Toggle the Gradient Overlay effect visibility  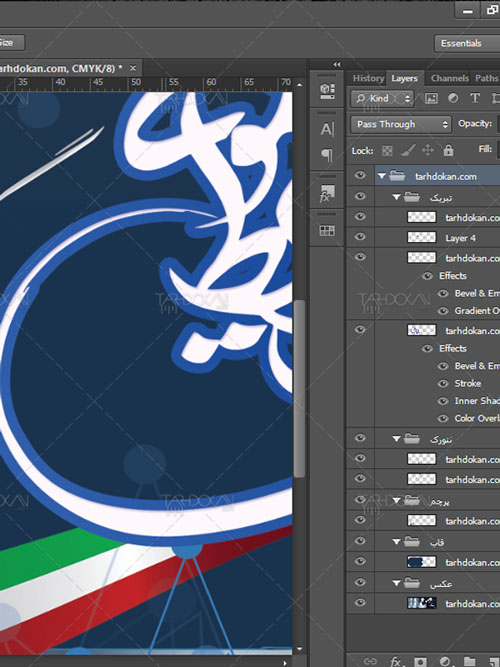[443, 311]
